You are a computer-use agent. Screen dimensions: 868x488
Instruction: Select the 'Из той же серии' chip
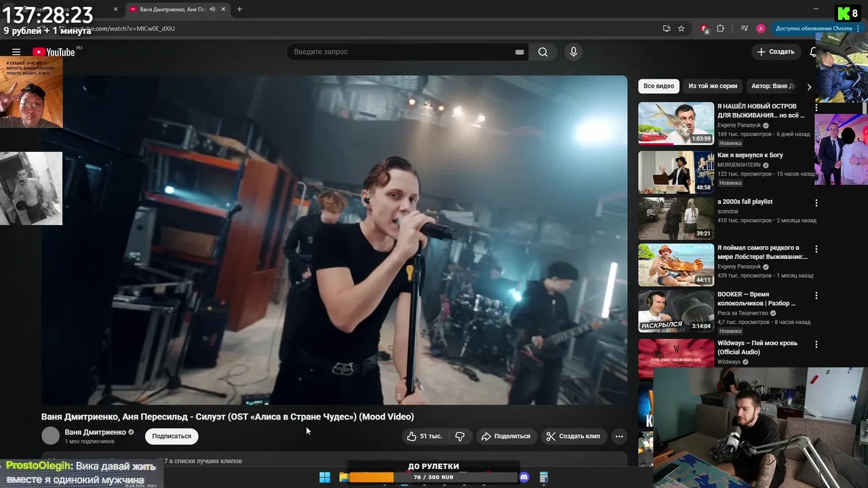(x=713, y=86)
